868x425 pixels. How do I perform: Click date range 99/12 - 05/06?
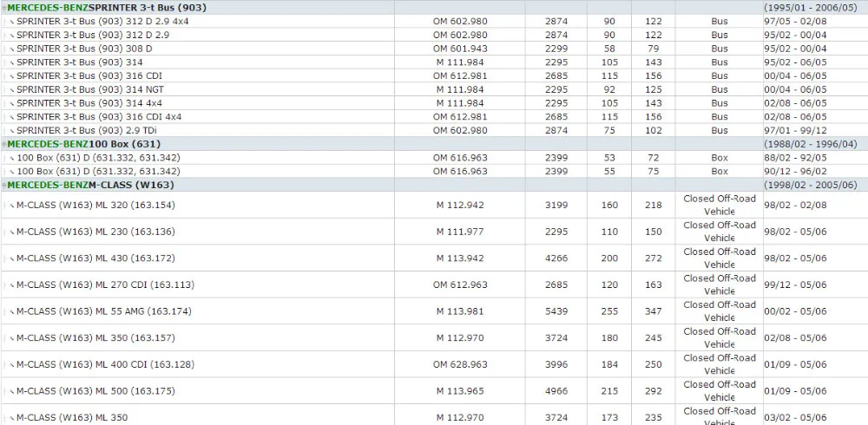pos(795,285)
